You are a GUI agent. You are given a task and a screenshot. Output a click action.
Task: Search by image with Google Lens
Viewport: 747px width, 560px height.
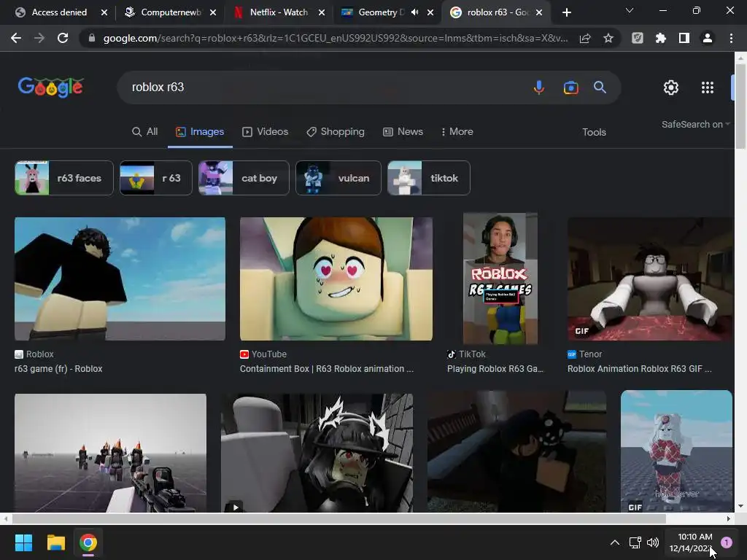point(570,87)
